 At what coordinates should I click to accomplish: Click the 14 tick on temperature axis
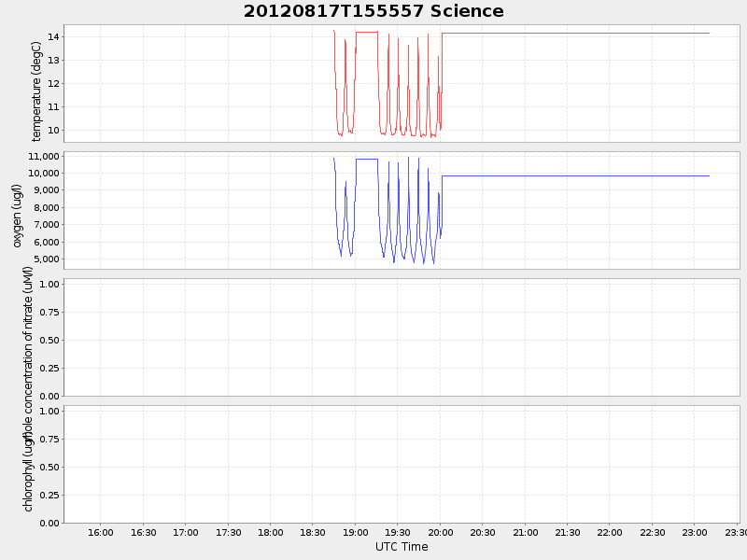[x=53, y=37]
